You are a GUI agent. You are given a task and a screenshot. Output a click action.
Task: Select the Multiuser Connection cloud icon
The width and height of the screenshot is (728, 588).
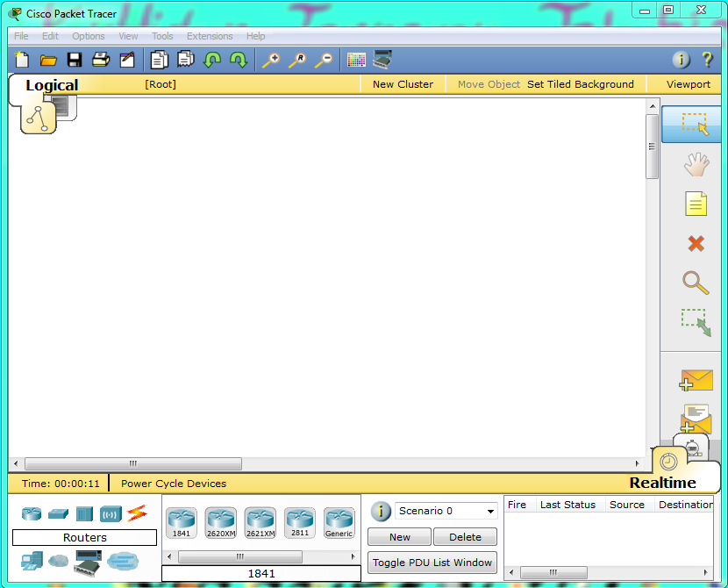point(123,561)
